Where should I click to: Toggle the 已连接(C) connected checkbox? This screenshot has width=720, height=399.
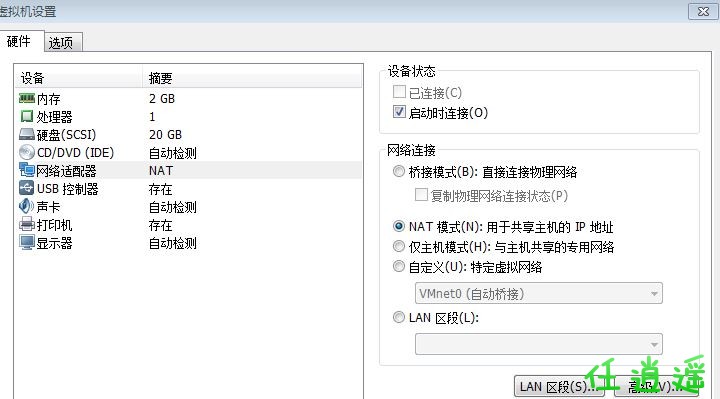(x=399, y=92)
